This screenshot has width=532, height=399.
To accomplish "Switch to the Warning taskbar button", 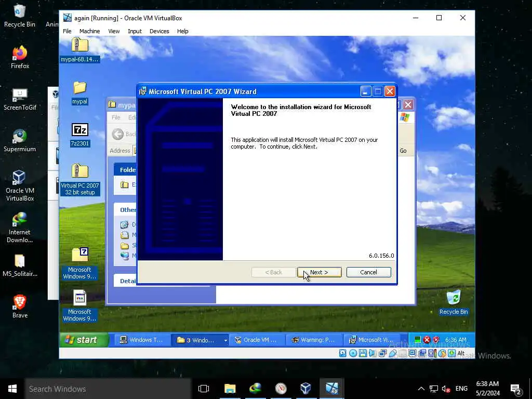I will pos(314,340).
